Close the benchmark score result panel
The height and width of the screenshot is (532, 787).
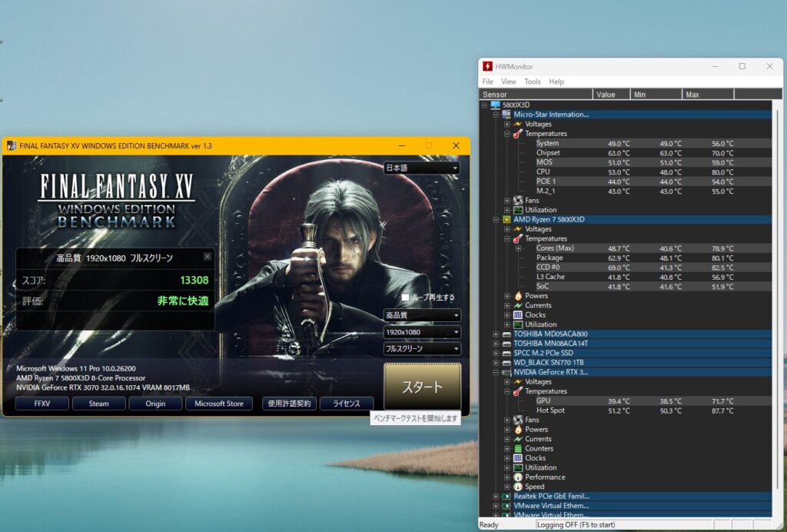coord(208,257)
